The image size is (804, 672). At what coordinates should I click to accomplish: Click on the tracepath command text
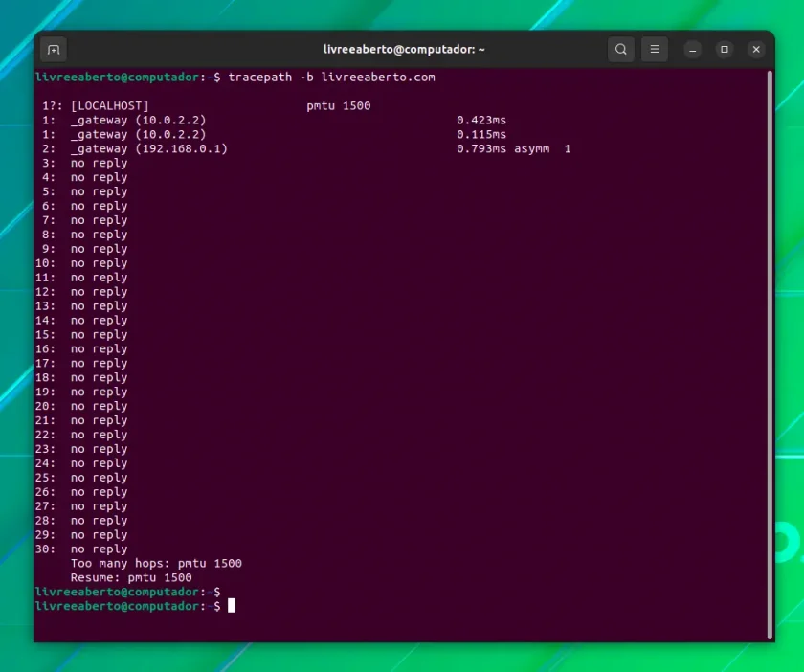point(332,77)
